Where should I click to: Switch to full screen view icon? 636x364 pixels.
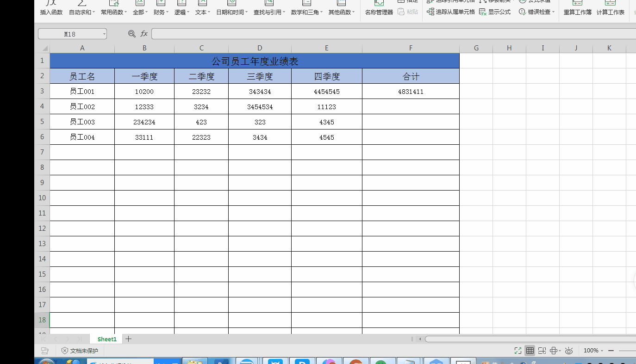click(x=518, y=351)
